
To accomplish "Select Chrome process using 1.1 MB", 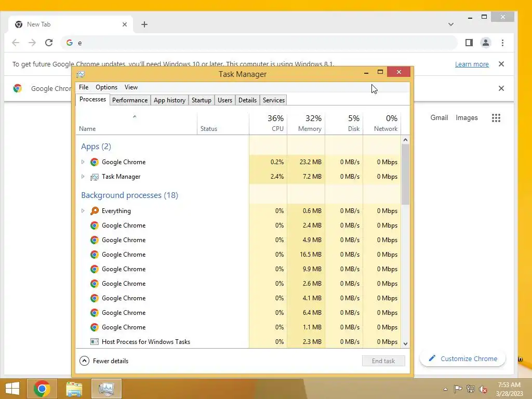I will click(238, 327).
